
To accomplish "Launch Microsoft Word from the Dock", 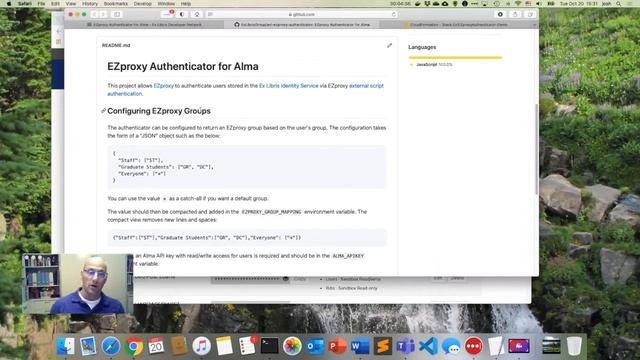I will (x=360, y=347).
